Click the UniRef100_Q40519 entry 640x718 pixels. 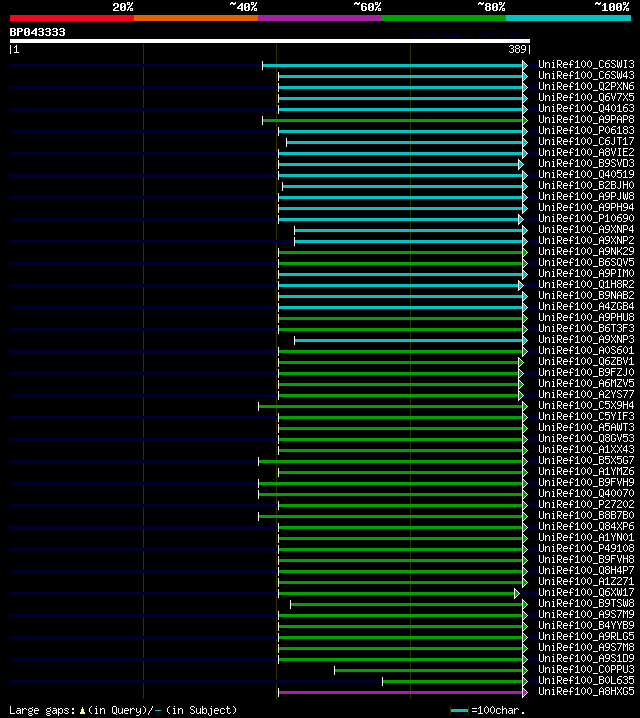click(586, 174)
